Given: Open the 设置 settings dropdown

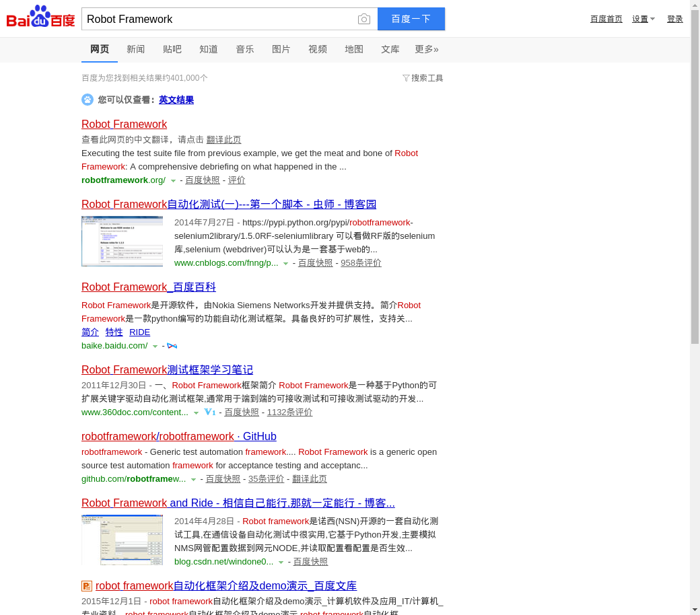Looking at the screenshot, I should [643, 19].
